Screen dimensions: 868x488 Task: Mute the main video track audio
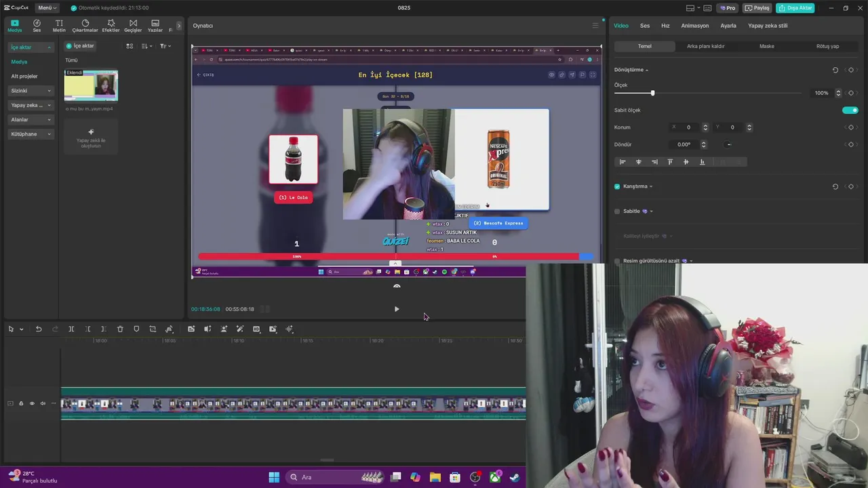[43, 403]
